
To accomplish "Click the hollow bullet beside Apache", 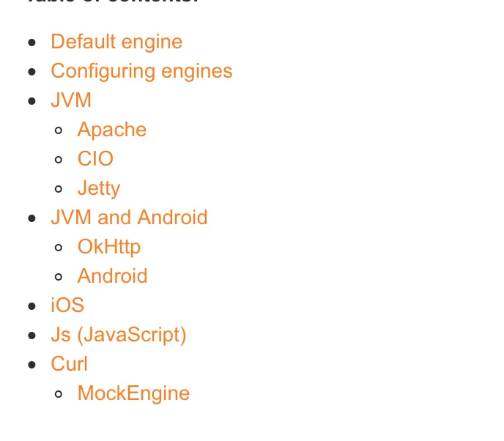I will 59,130.
